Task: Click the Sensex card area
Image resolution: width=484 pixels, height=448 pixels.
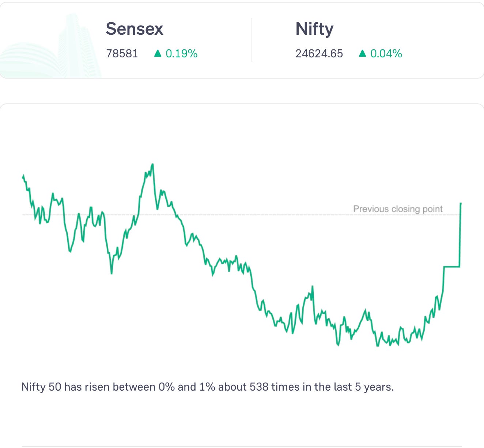Action: (x=126, y=40)
